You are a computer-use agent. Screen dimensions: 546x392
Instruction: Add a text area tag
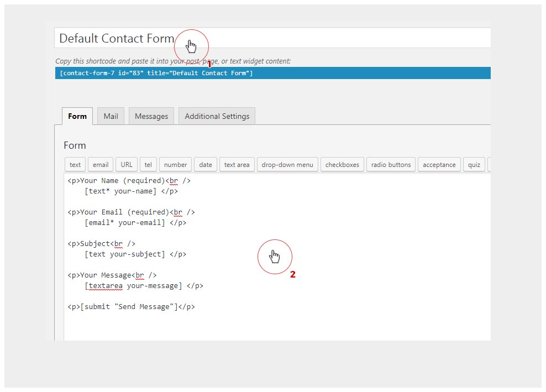tap(237, 165)
